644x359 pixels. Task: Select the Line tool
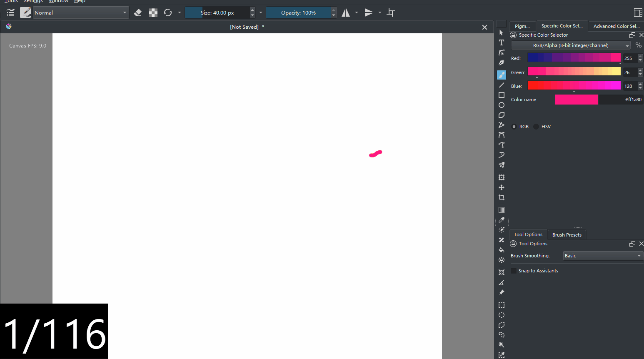coord(502,85)
